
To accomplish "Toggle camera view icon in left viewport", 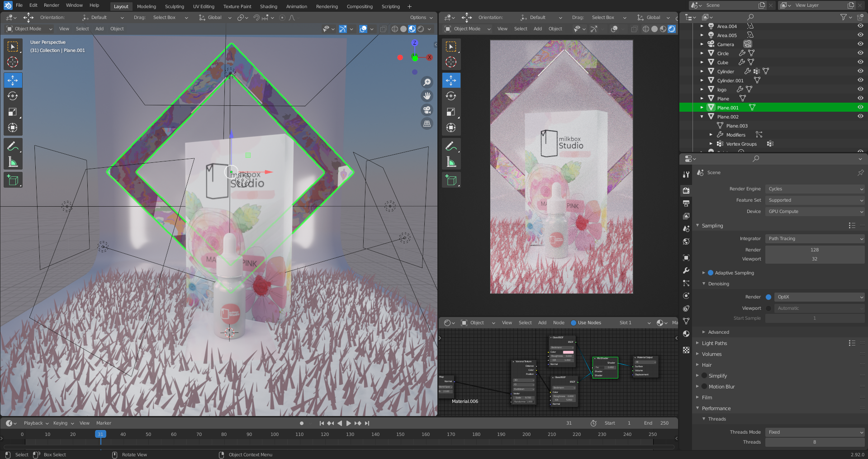I will click(427, 110).
